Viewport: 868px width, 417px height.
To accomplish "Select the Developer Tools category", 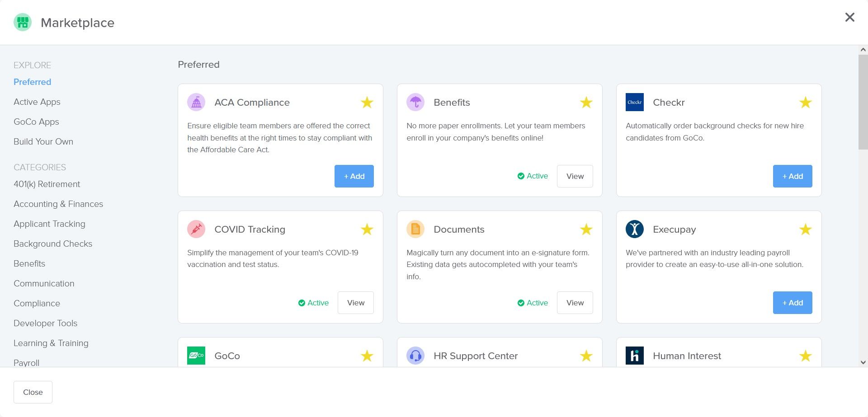I will click(x=46, y=323).
